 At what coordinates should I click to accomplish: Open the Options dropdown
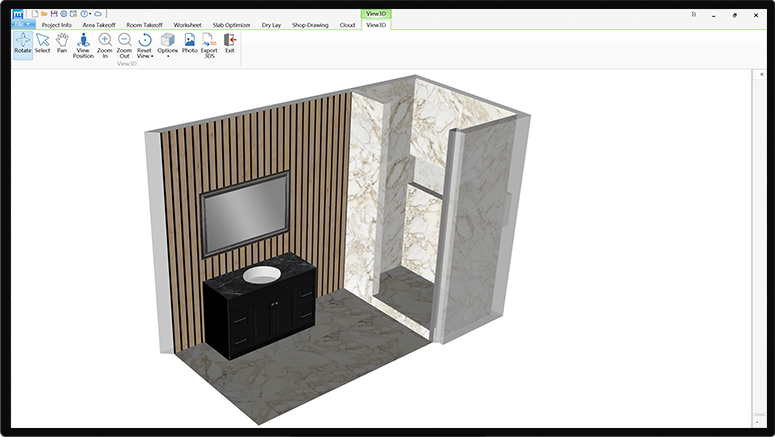pyautogui.click(x=167, y=56)
